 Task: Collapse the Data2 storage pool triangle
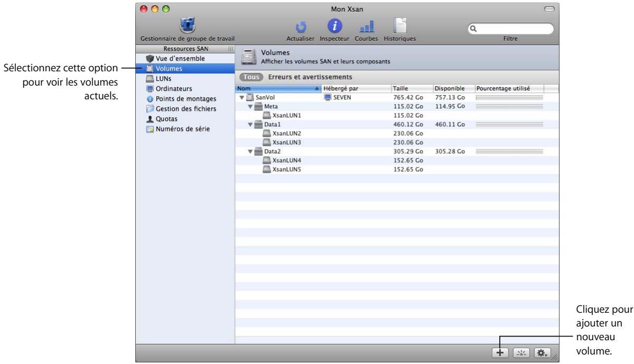[x=250, y=152]
